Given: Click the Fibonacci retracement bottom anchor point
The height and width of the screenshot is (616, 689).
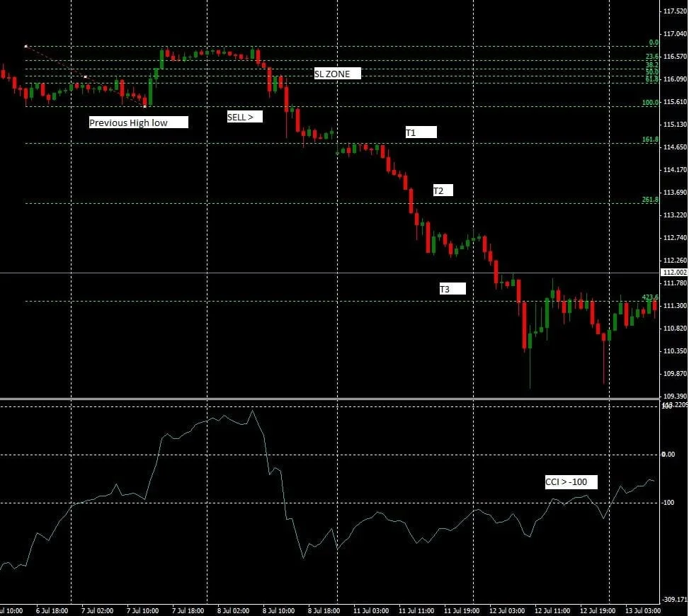Looking at the screenshot, I should click(145, 106).
